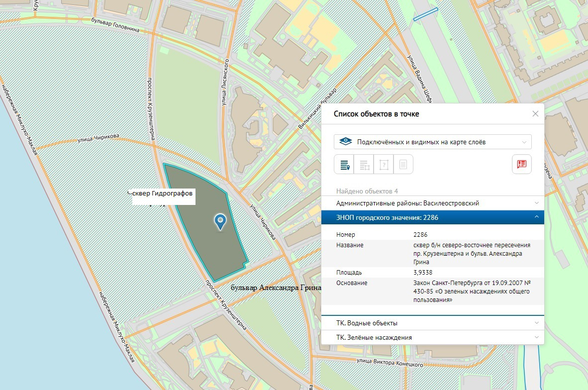Image resolution: width=588 pixels, height=390 pixels.
Task: Collapse the 'ЗНОП городского значения: 2286' section
Action: pos(432,217)
